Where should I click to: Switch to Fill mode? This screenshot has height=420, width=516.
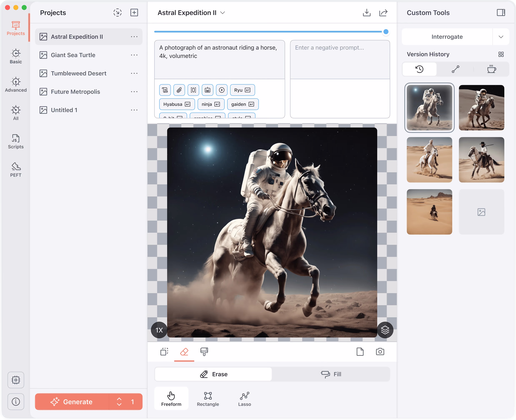tap(331, 374)
